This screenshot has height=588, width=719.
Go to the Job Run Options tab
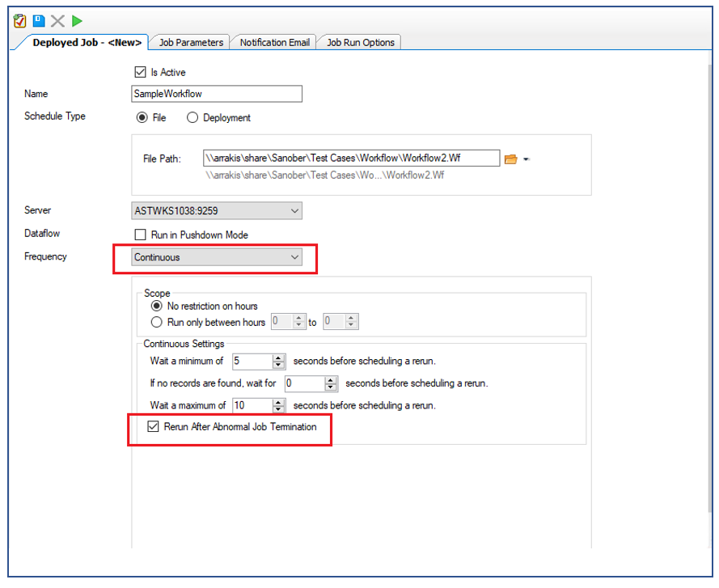click(359, 42)
